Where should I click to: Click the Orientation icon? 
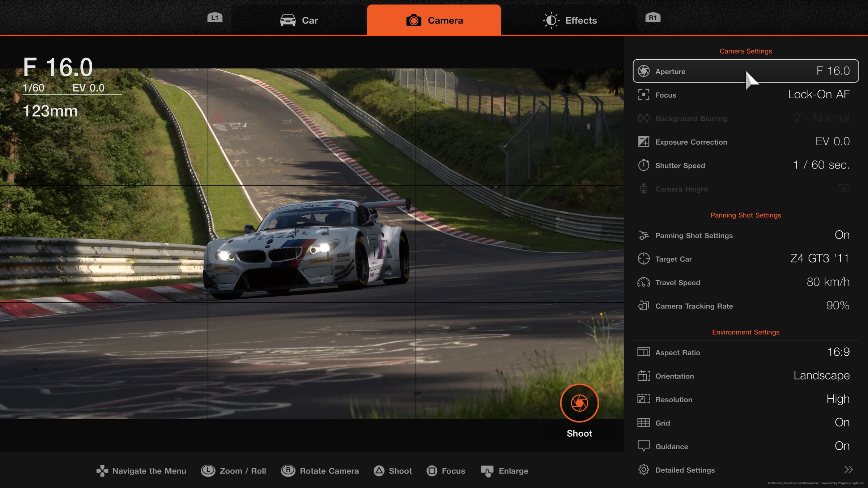point(643,376)
